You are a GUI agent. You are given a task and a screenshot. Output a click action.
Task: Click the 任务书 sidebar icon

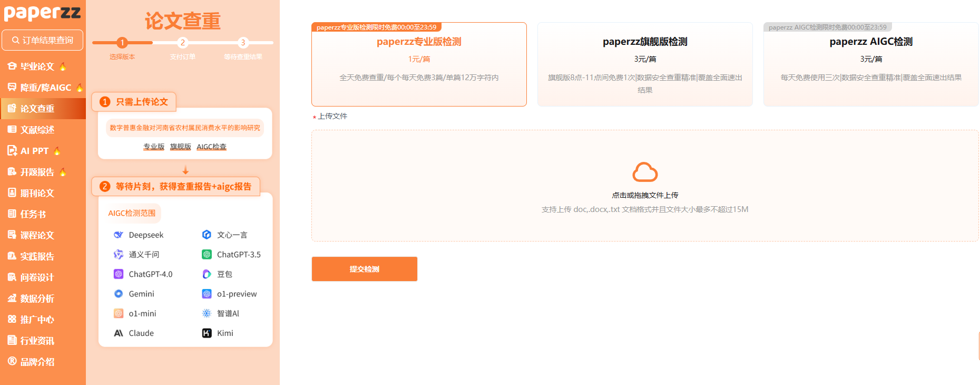[x=12, y=214]
